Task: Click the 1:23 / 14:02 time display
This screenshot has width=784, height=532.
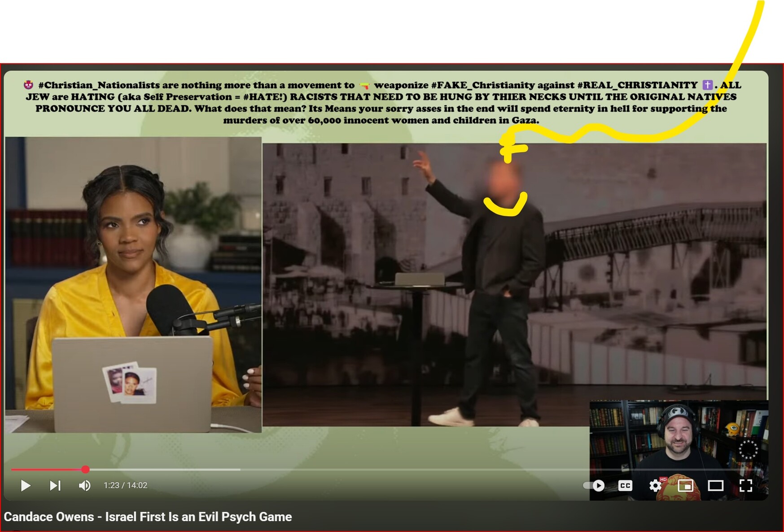Action: click(x=125, y=485)
